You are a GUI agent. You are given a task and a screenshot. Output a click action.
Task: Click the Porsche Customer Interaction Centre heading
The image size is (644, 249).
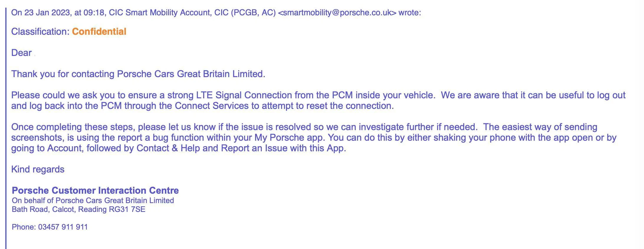pyautogui.click(x=95, y=190)
